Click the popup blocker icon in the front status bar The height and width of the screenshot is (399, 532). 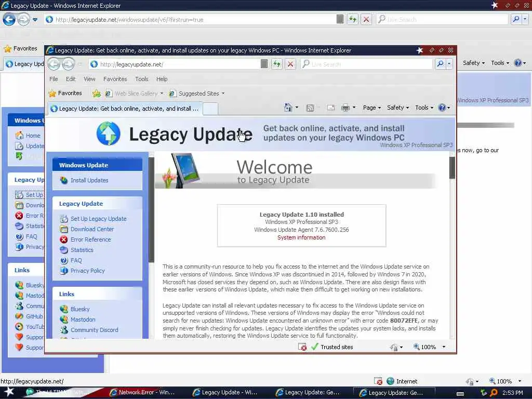coord(302,347)
